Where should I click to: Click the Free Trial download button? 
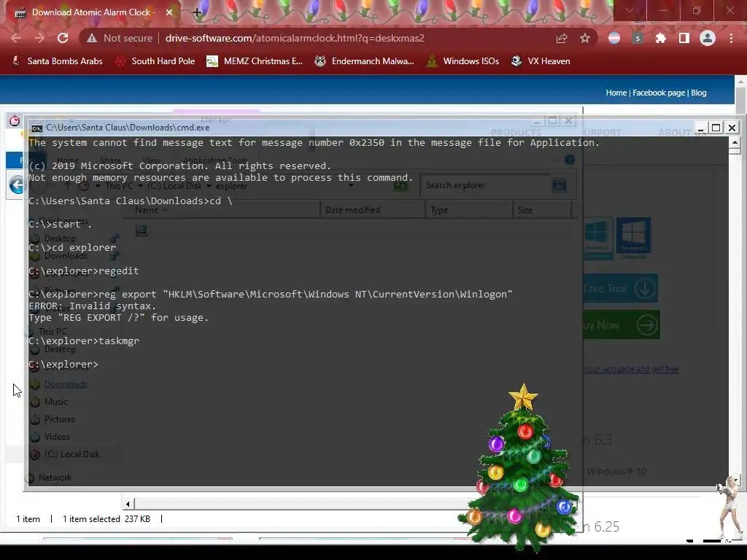point(620,288)
